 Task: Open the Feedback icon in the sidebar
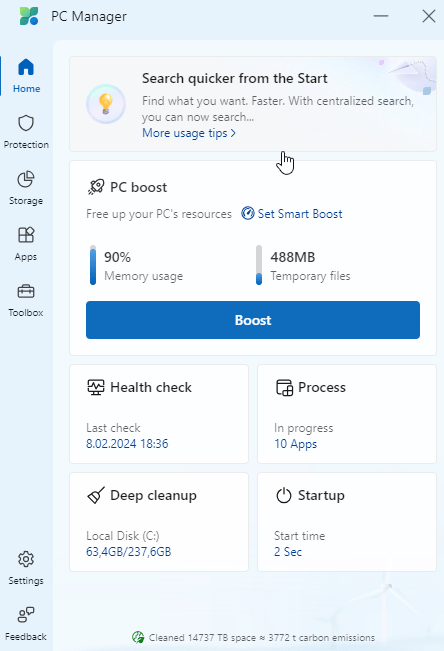(x=26, y=615)
